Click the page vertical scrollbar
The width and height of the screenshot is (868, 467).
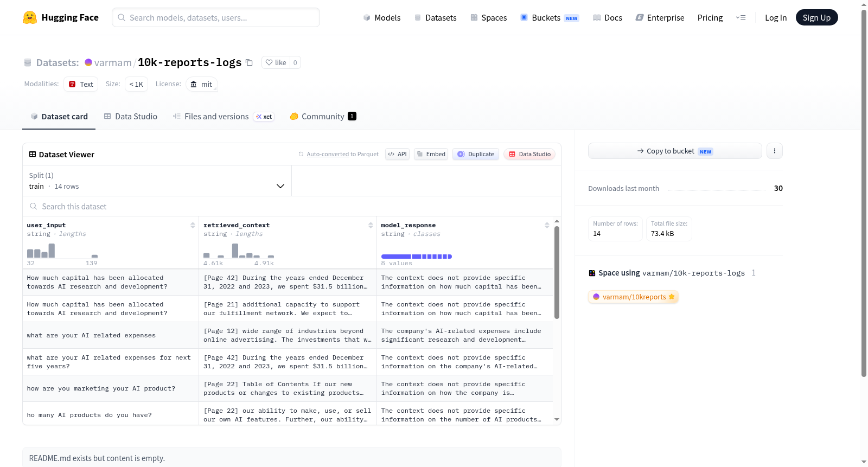click(864, 193)
